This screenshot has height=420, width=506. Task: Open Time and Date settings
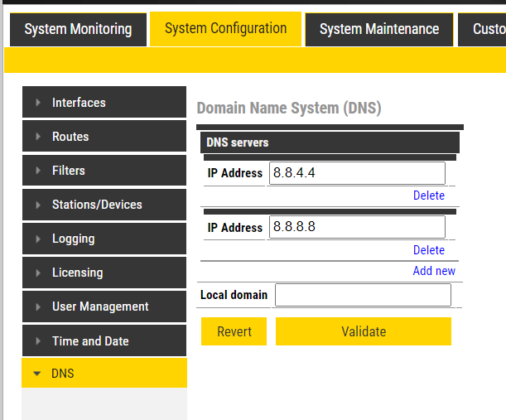click(90, 341)
